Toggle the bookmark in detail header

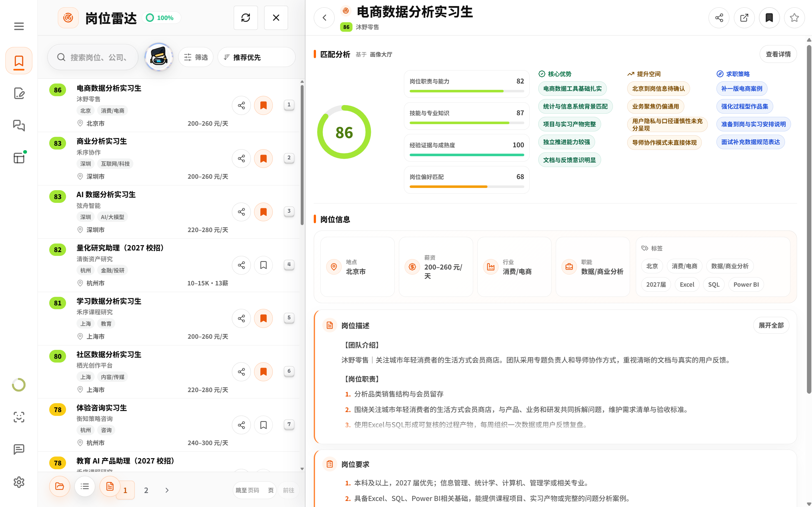point(769,18)
